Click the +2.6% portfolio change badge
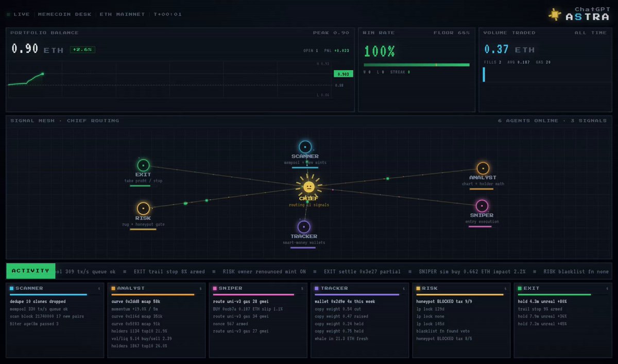This screenshot has height=364, width=618. tap(82, 49)
